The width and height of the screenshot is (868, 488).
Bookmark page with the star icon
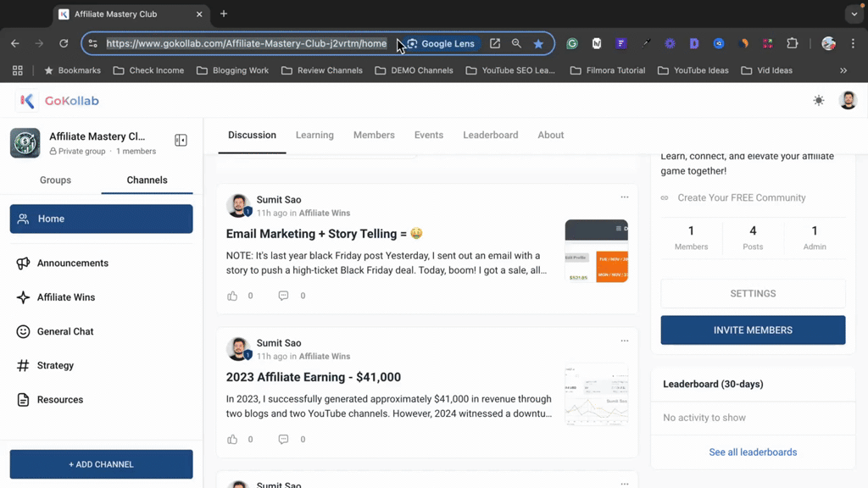point(538,43)
